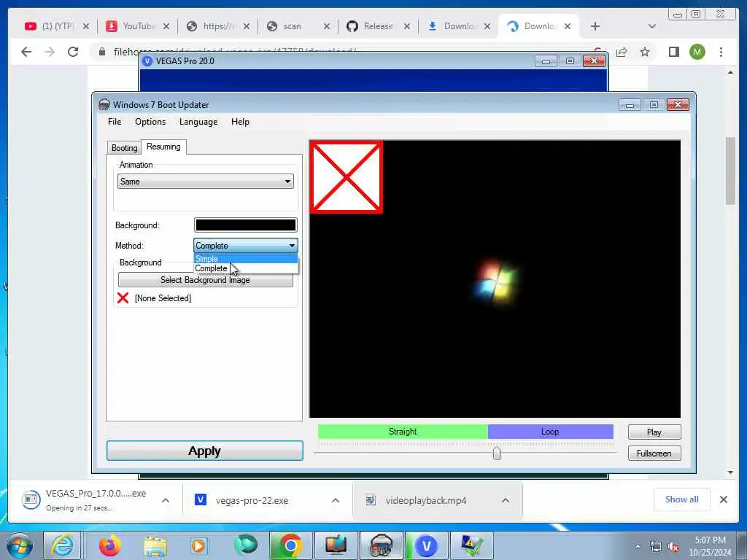
Task: Click the purple Loop animation segment
Action: [550, 432]
